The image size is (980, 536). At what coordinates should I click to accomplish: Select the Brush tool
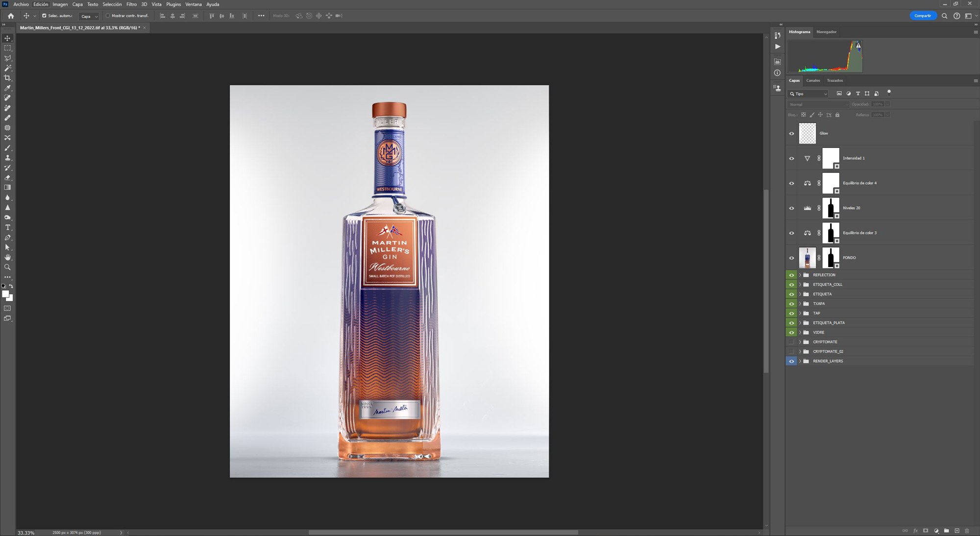[x=7, y=148]
